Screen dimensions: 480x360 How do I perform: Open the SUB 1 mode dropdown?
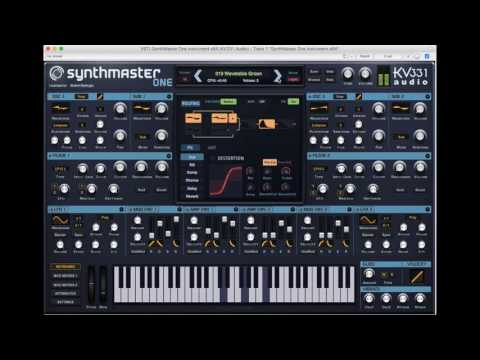[x=142, y=137]
